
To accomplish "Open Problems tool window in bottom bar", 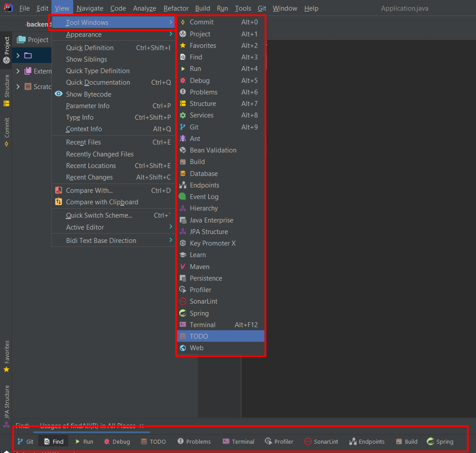I will [194, 441].
